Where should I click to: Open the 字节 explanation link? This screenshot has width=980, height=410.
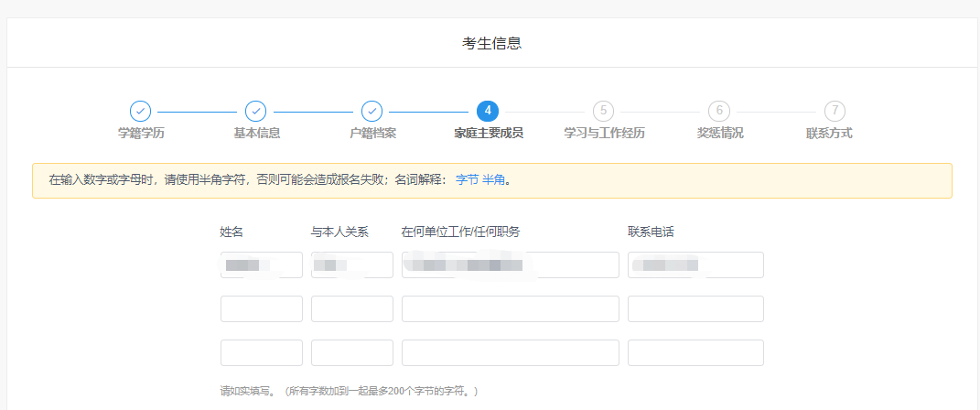(467, 180)
